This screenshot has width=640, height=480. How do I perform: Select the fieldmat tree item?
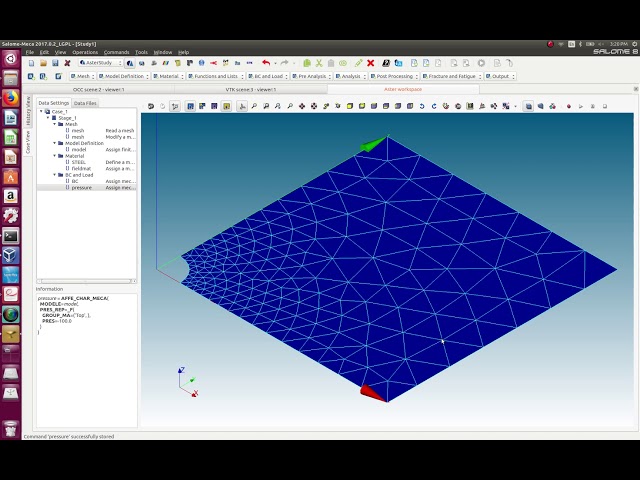pyautogui.click(x=81, y=169)
